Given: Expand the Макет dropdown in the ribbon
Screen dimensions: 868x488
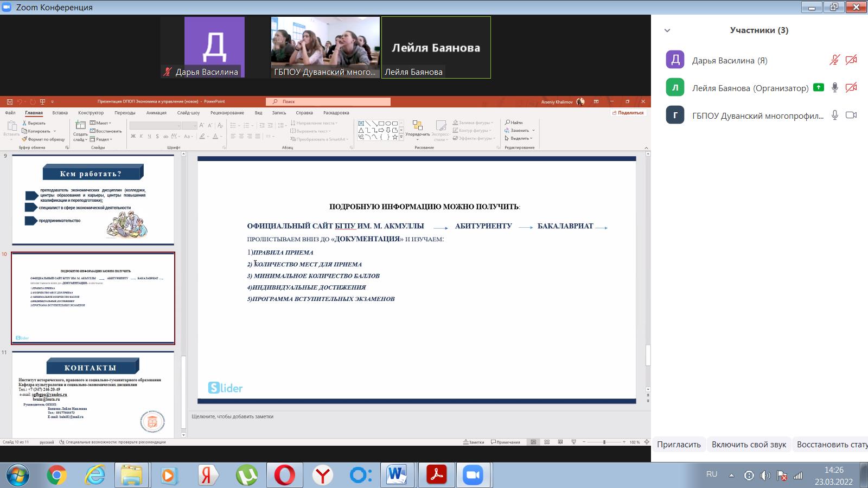Looking at the screenshot, I should point(101,123).
